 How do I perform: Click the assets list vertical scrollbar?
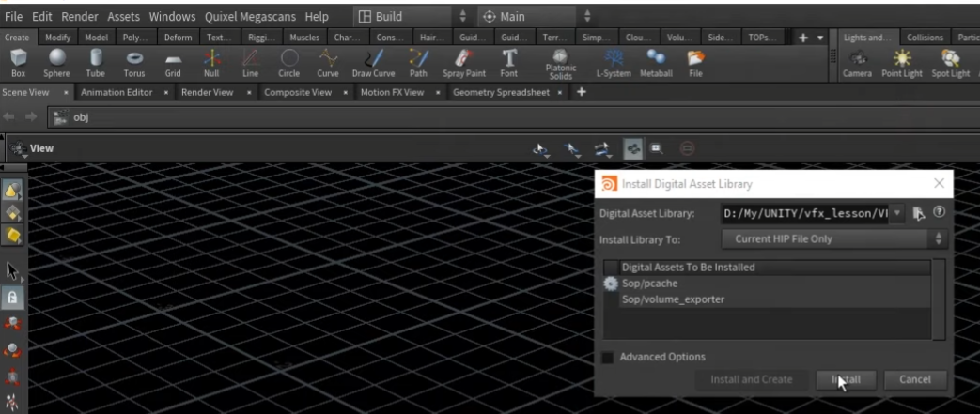pos(938,299)
